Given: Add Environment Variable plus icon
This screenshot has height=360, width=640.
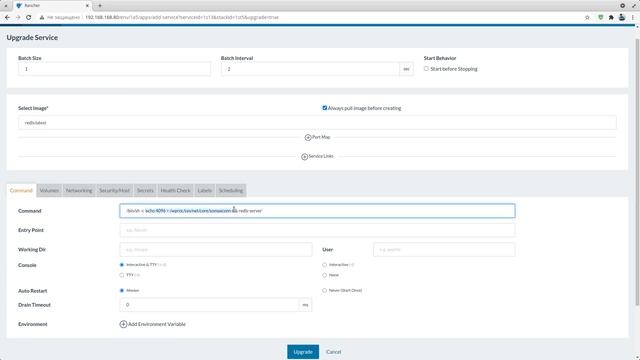Looking at the screenshot, I should click(x=123, y=324).
